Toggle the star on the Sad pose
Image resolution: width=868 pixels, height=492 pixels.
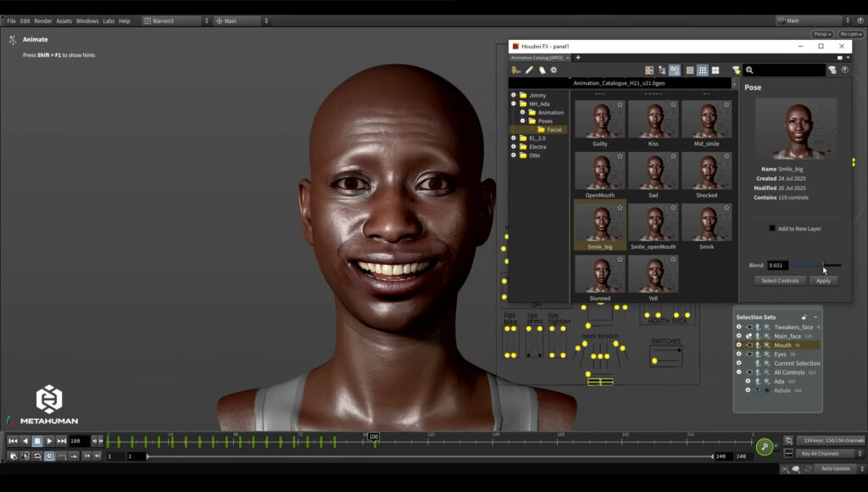673,156
